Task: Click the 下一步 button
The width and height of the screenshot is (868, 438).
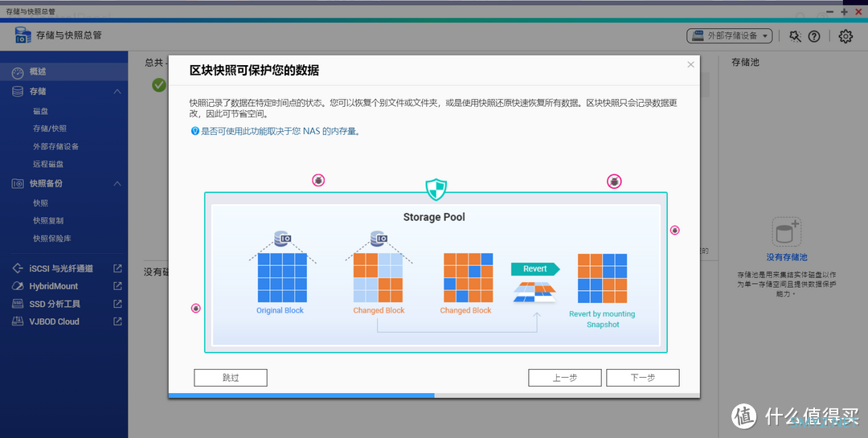Action: click(643, 378)
